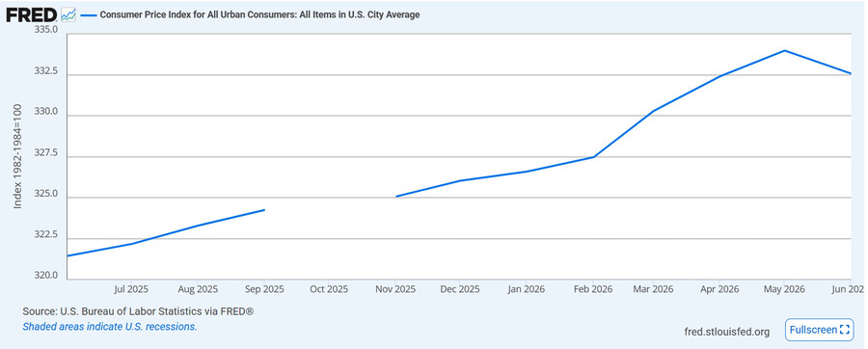Click the Fullscreen button
The width and height of the screenshot is (868, 349).
(819, 330)
